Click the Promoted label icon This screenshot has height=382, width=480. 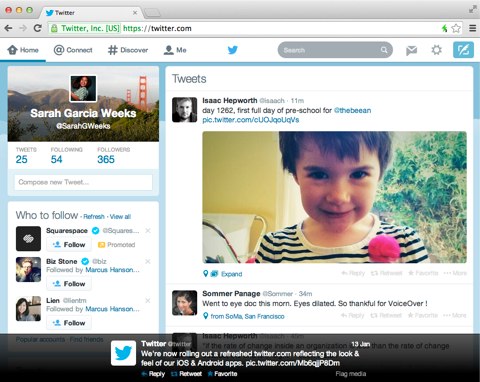[101, 245]
